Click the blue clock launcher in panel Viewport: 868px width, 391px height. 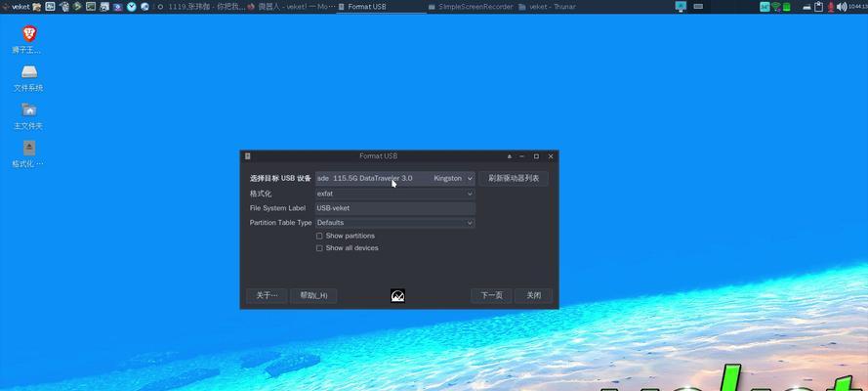click(131, 7)
